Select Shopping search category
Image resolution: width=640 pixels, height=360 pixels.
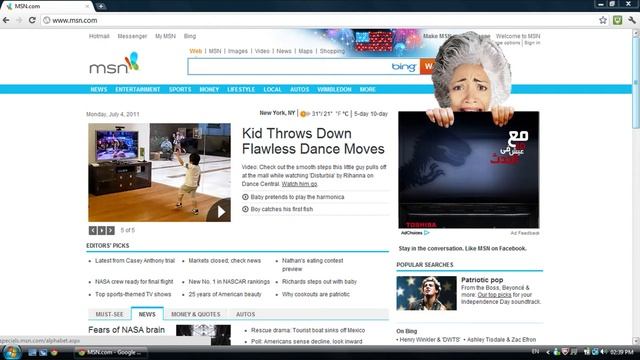tap(332, 51)
